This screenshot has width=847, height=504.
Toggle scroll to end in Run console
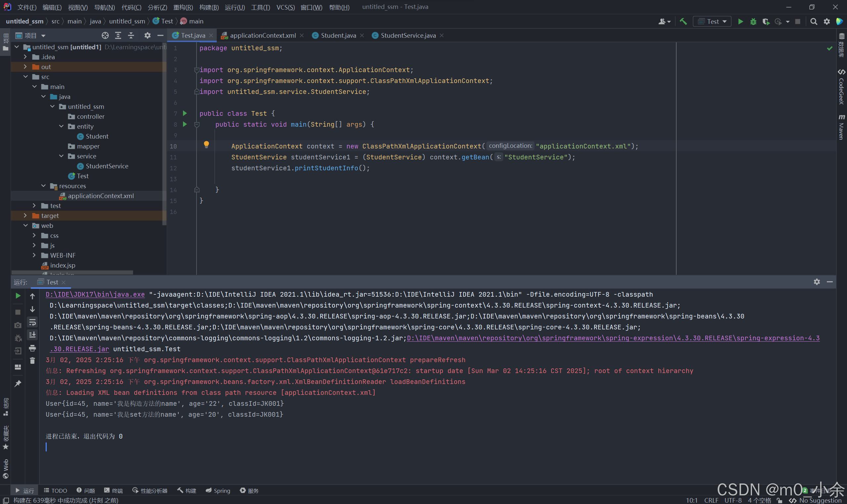pos(32,335)
